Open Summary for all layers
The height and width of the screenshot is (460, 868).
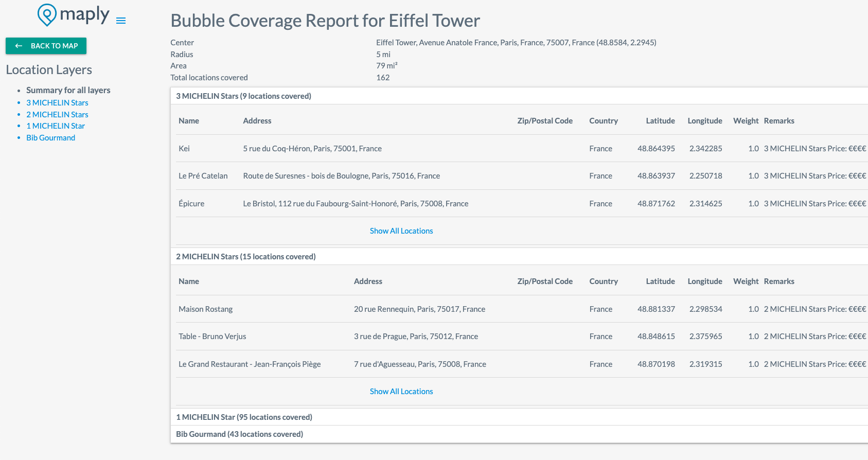click(68, 90)
